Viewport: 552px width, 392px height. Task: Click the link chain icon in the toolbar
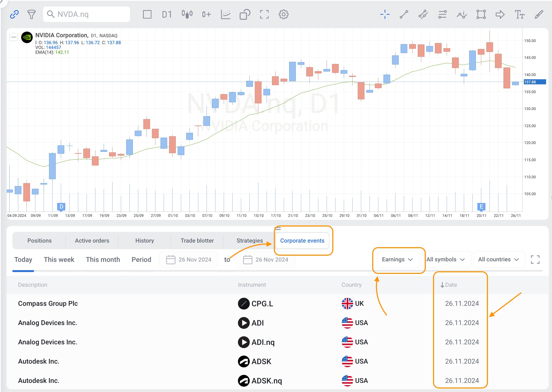[x=14, y=14]
